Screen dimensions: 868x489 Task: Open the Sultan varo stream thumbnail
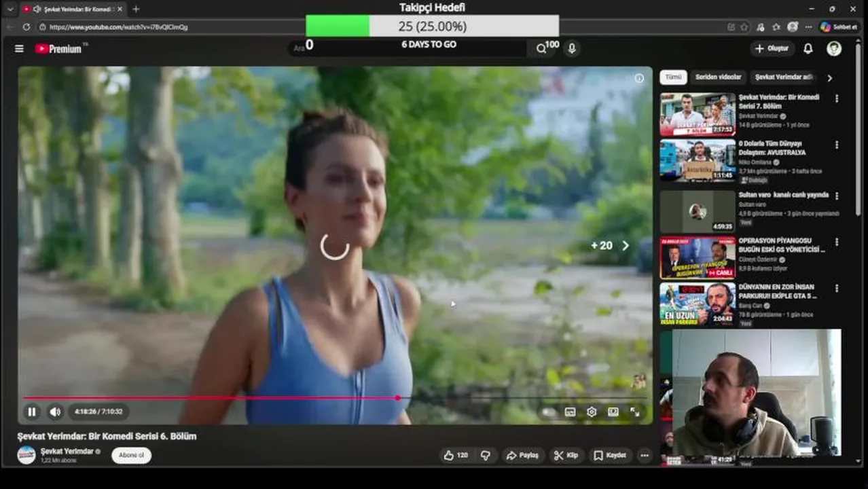(x=698, y=211)
